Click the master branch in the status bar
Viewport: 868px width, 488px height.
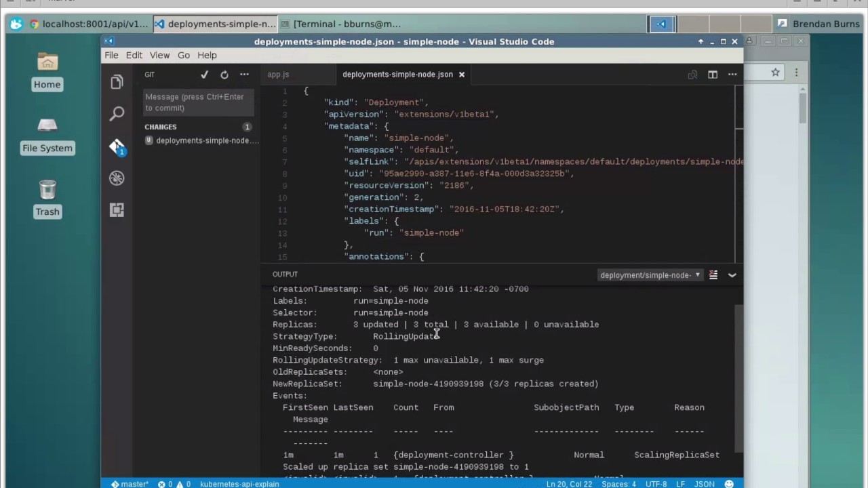(130, 484)
